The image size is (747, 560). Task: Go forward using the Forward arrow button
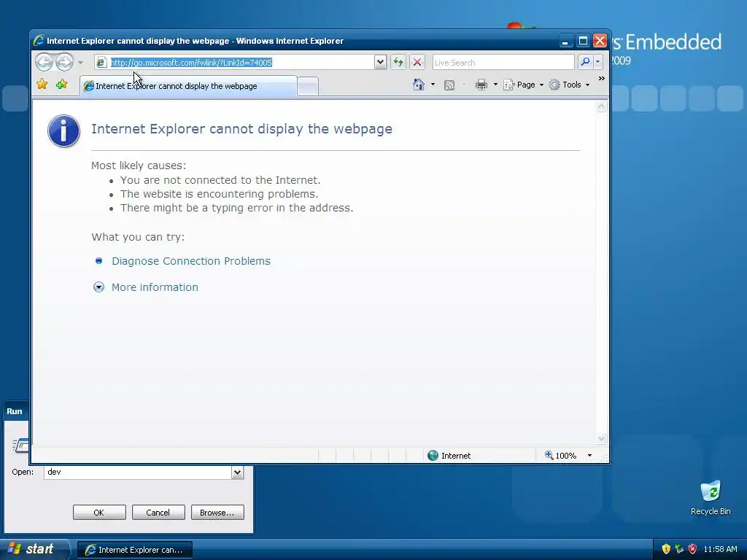point(64,62)
